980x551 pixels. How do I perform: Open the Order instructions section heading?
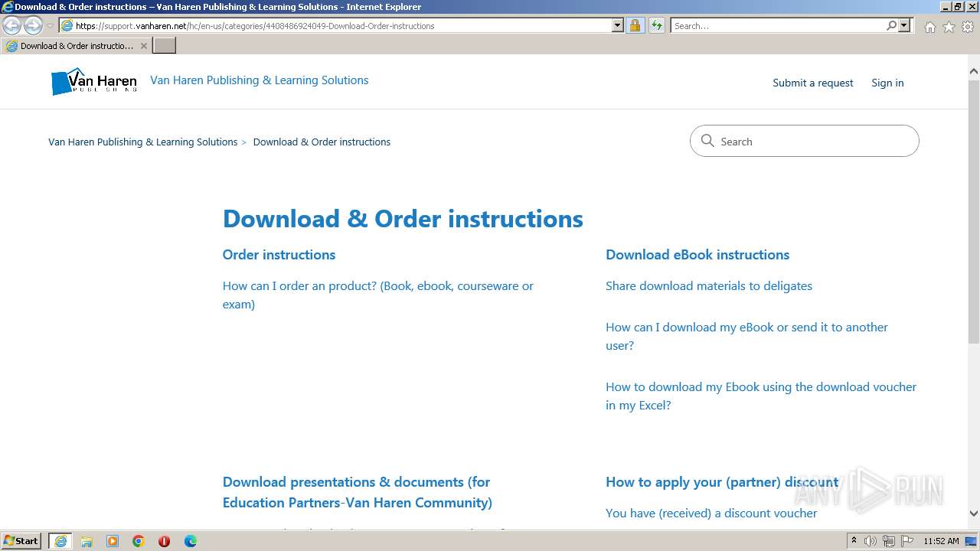[x=279, y=255]
